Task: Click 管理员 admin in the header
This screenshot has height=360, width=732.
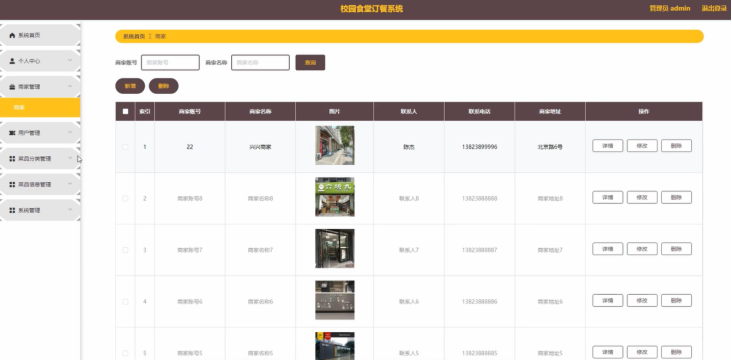Action: point(670,8)
